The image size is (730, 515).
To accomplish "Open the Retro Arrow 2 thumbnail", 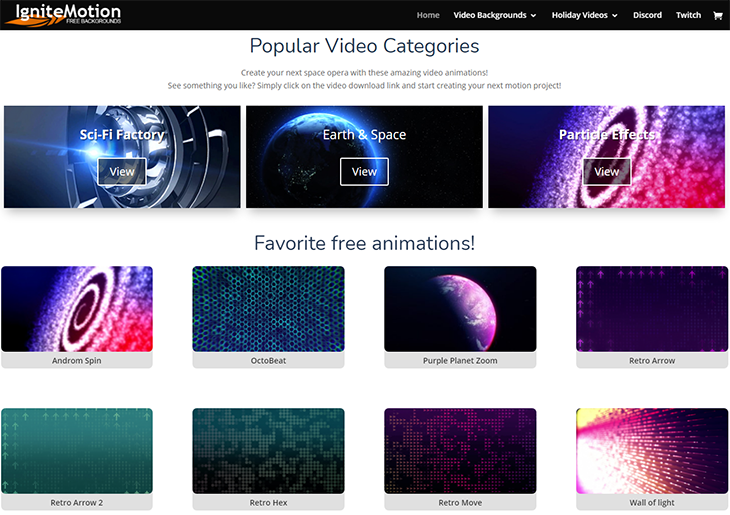I will coord(77,451).
